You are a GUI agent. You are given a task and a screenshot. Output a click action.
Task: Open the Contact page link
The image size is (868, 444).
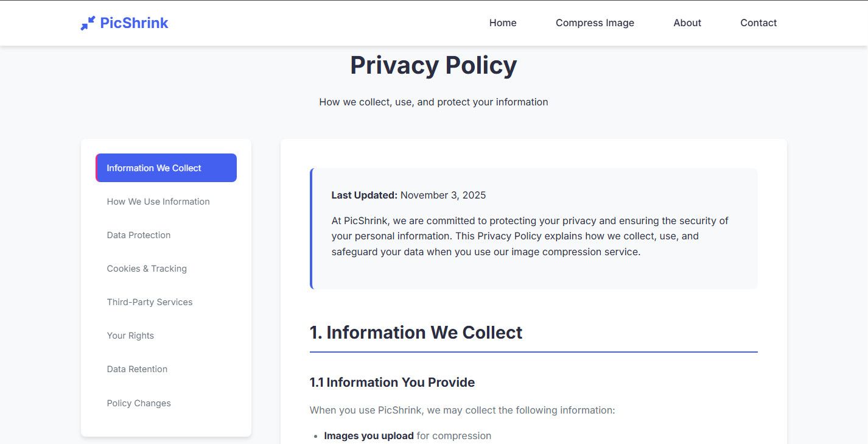[x=758, y=23]
